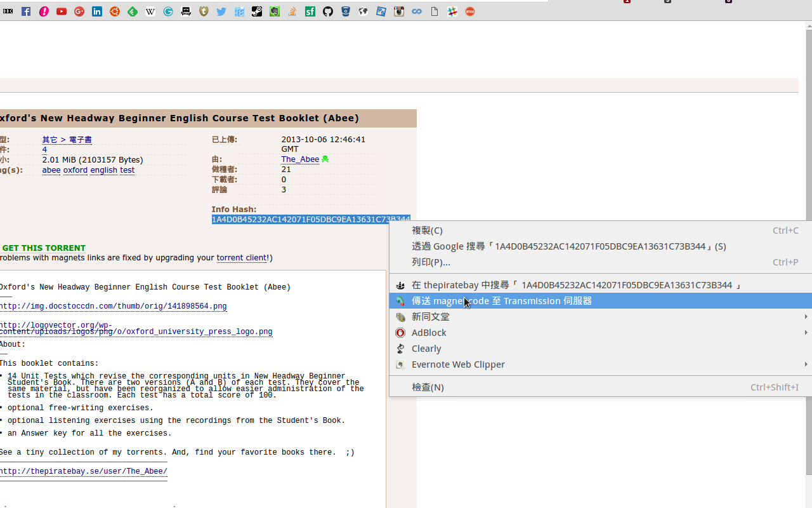Viewport: 812px width, 508px height.
Task: Open the Facebook bookmark
Action: [x=26, y=11]
